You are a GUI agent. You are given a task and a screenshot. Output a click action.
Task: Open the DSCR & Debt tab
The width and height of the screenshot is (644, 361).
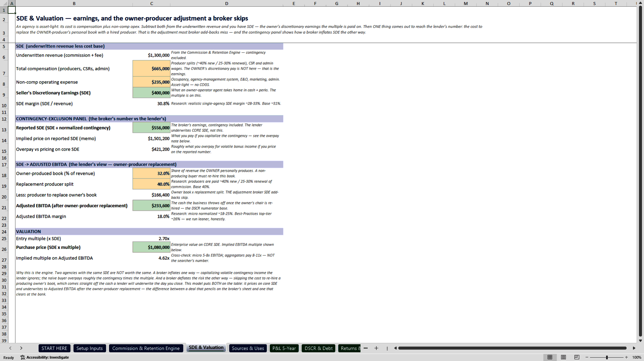click(318, 348)
